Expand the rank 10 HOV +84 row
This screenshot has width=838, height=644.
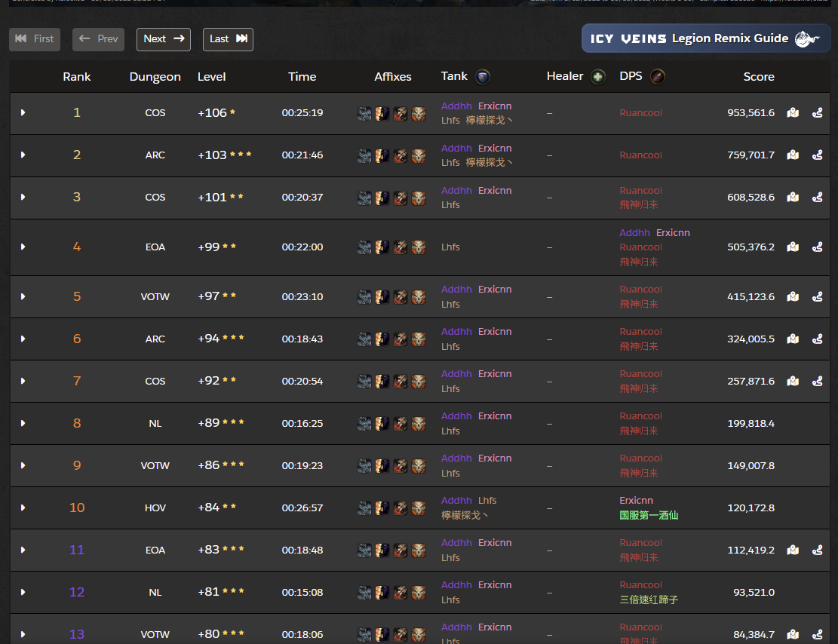(23, 508)
